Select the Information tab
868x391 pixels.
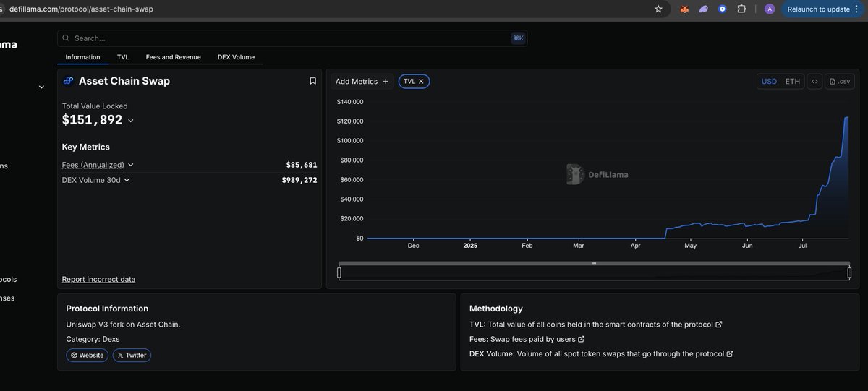pos(82,57)
